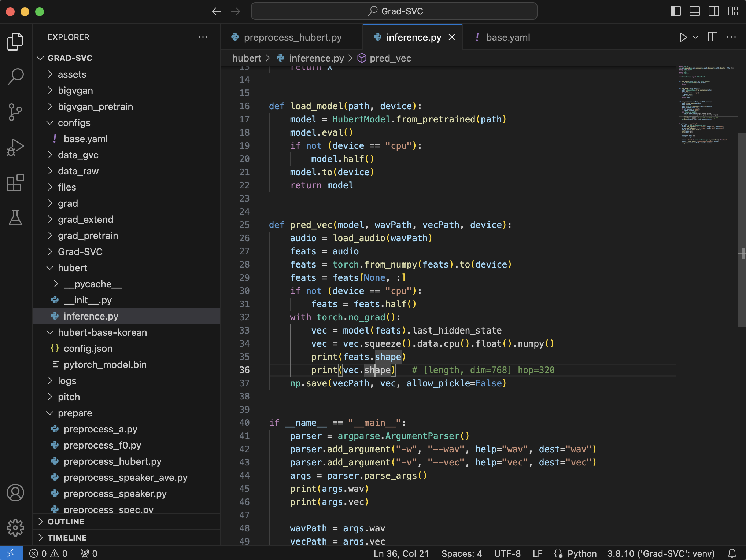746x560 pixels.
Task: Customize layout from title bar
Action: point(733,11)
